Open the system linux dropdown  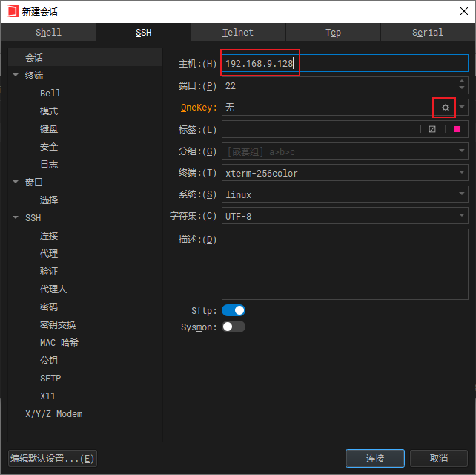462,194
